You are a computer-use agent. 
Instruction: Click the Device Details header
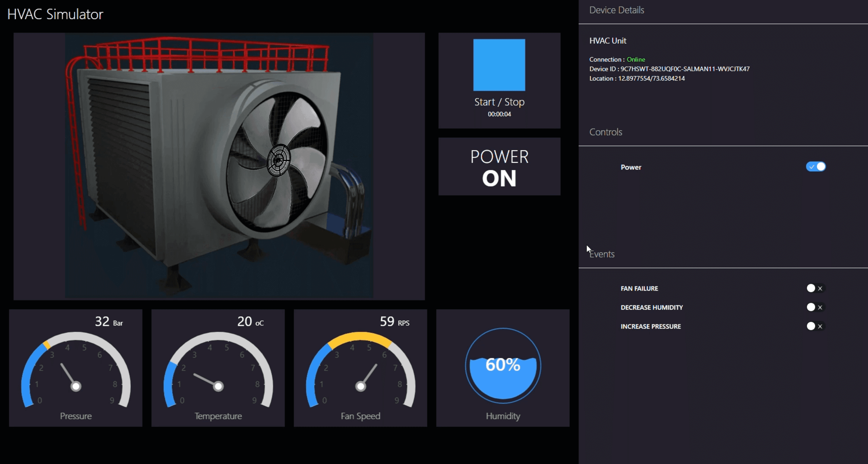[617, 10]
